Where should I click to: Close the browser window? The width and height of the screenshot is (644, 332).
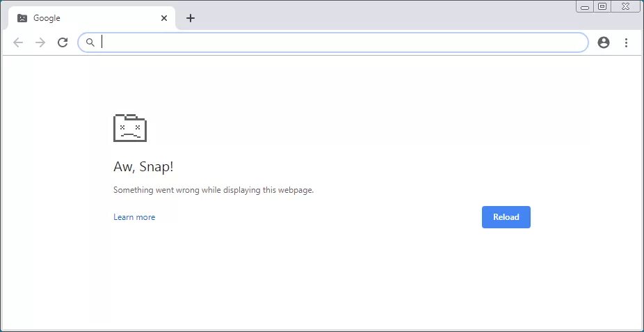pos(627,6)
